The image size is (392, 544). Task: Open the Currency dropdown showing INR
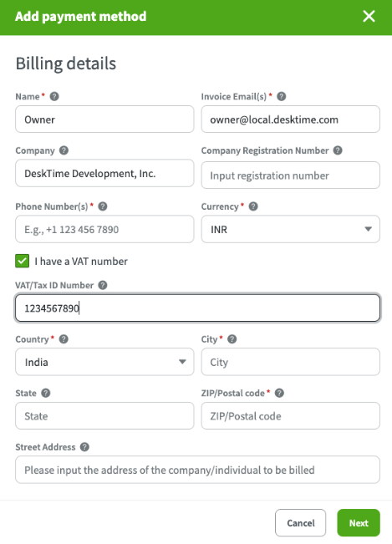point(290,229)
